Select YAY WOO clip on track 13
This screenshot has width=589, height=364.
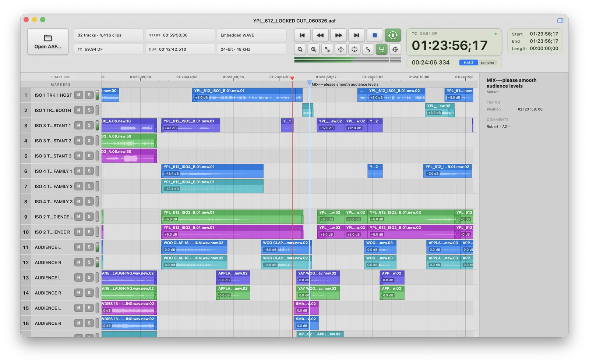318,278
